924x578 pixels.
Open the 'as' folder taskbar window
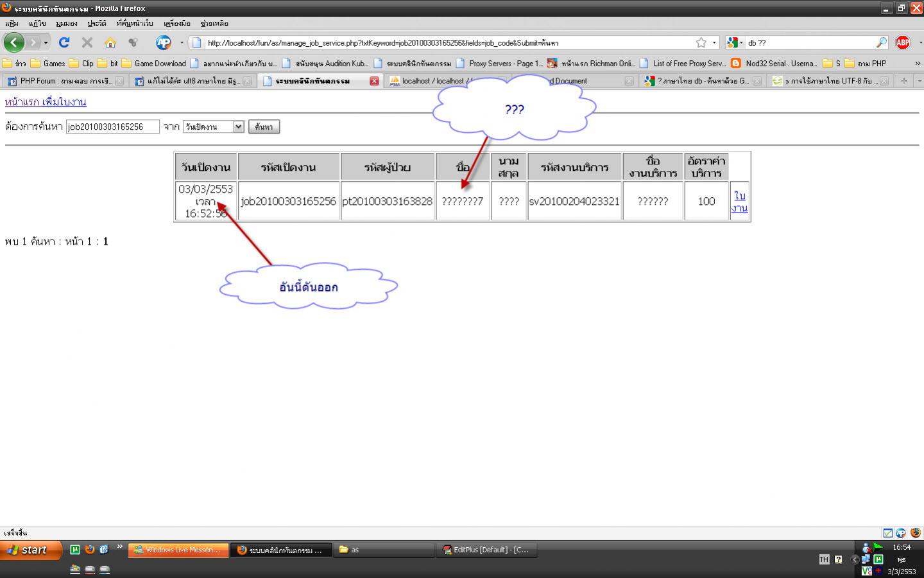click(x=383, y=550)
